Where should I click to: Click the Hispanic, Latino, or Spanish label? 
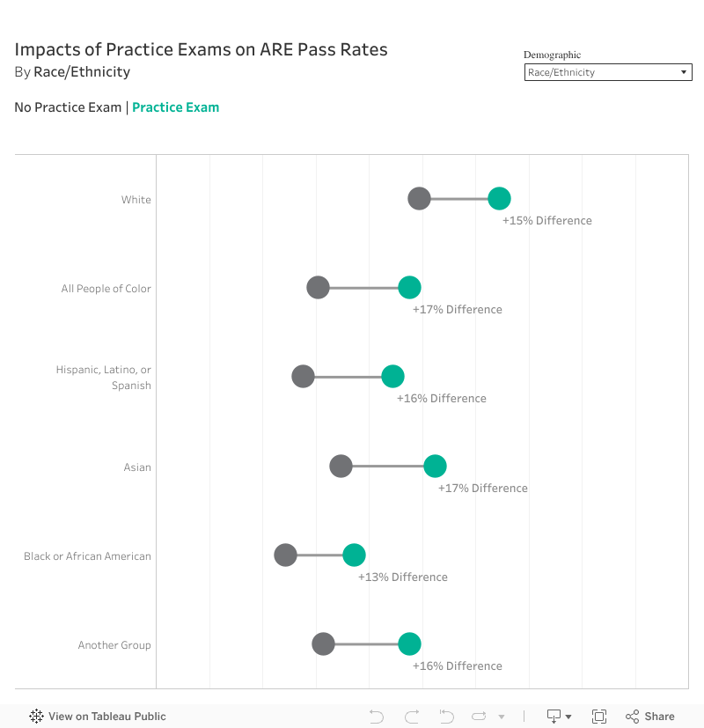[x=103, y=378]
